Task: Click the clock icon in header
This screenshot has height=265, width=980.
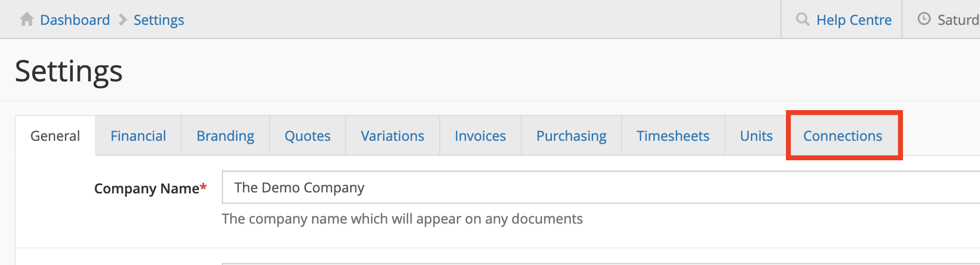Action: pyautogui.click(x=924, y=19)
